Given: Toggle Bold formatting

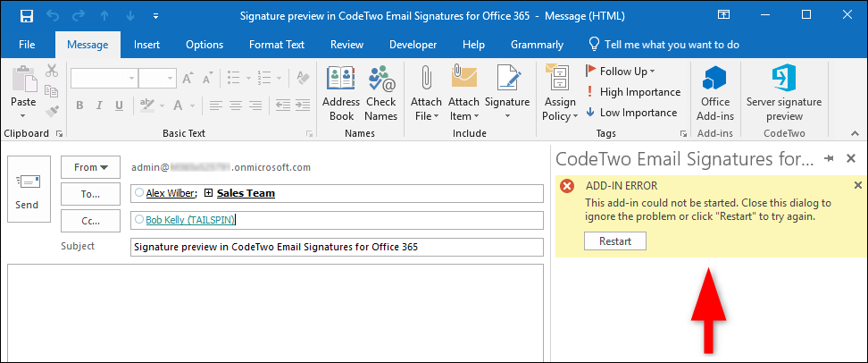Looking at the screenshot, I should click(x=79, y=106).
